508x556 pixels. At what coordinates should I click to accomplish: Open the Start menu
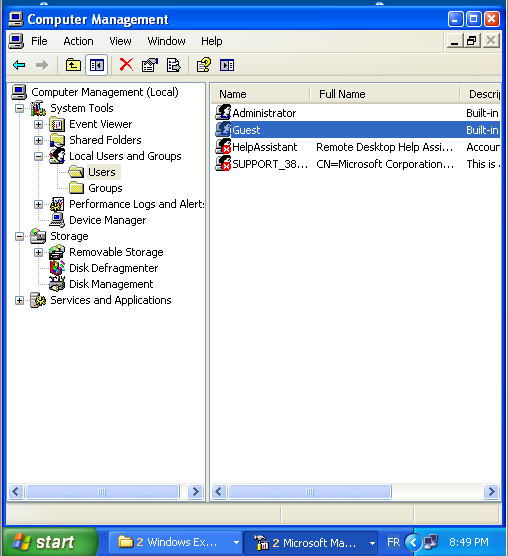(50, 542)
